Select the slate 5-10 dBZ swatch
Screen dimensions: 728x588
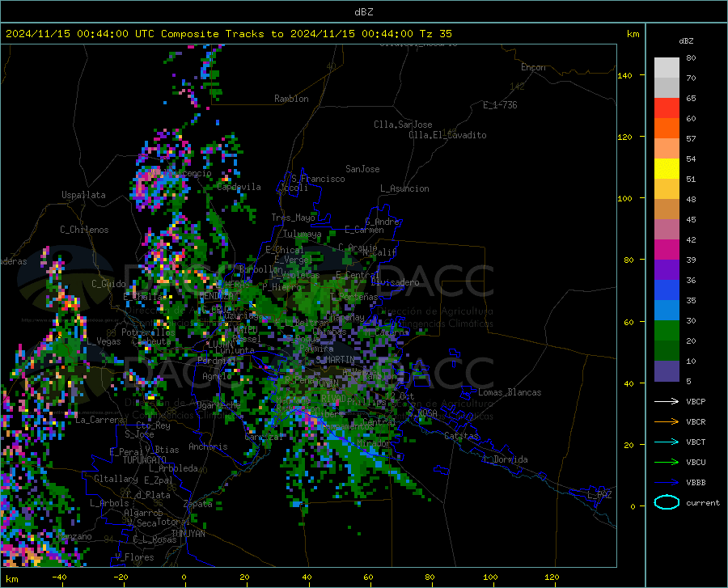point(667,371)
